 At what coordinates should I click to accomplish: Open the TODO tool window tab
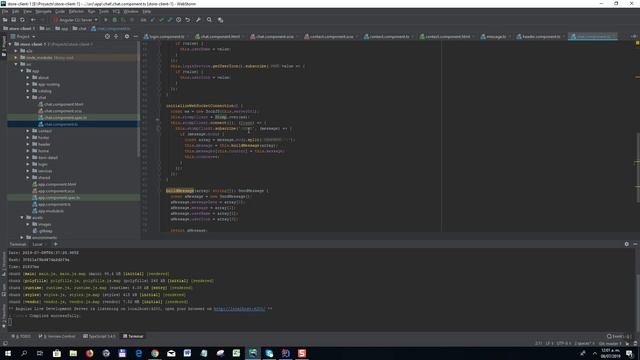[21, 336]
